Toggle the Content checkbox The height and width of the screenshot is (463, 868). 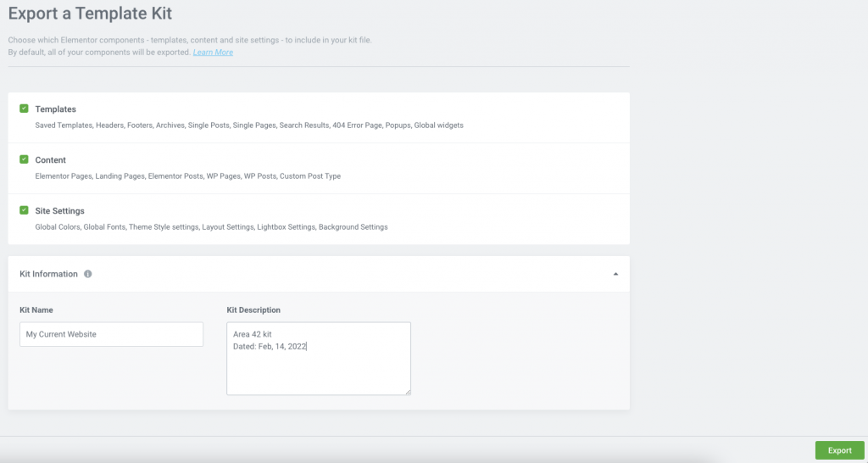[x=24, y=159]
